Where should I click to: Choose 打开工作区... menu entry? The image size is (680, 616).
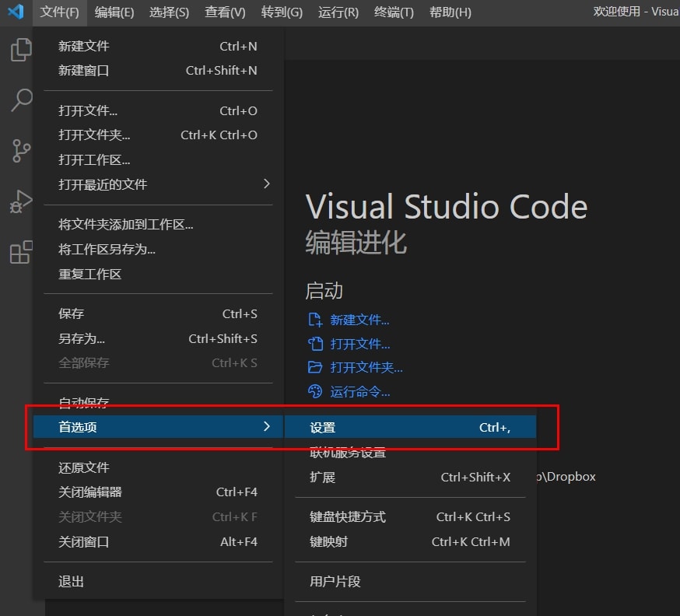(x=158, y=159)
